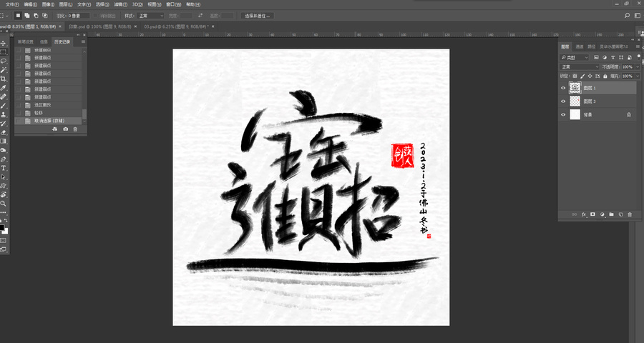
Task: Open the opacity 100% dropdown arrow
Action: [638, 67]
